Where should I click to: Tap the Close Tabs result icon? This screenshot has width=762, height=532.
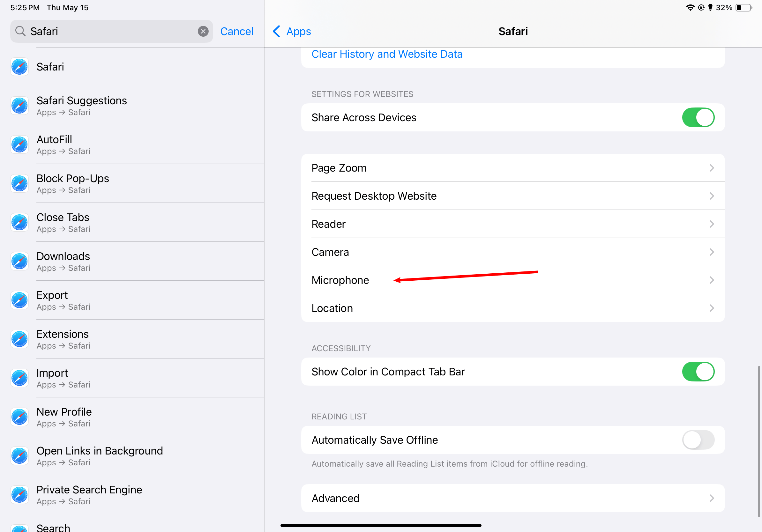(x=19, y=223)
